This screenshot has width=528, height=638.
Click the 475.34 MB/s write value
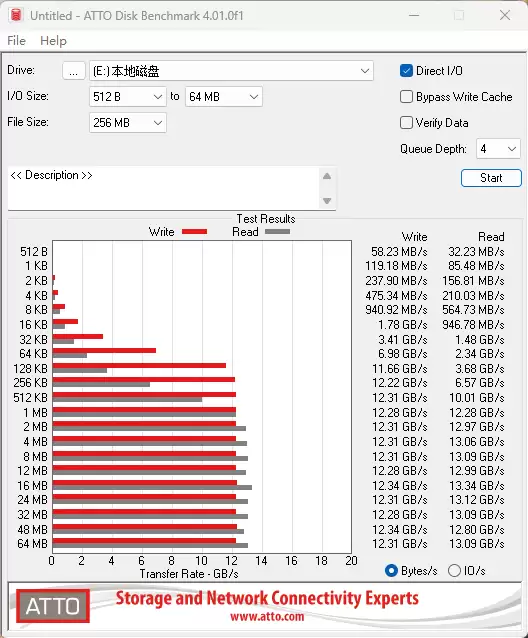click(x=396, y=295)
